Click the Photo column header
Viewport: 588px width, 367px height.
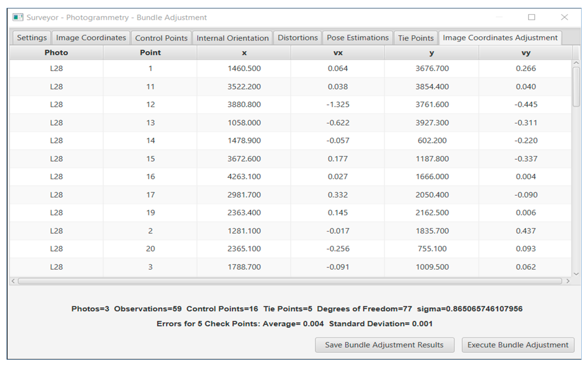[x=56, y=53]
